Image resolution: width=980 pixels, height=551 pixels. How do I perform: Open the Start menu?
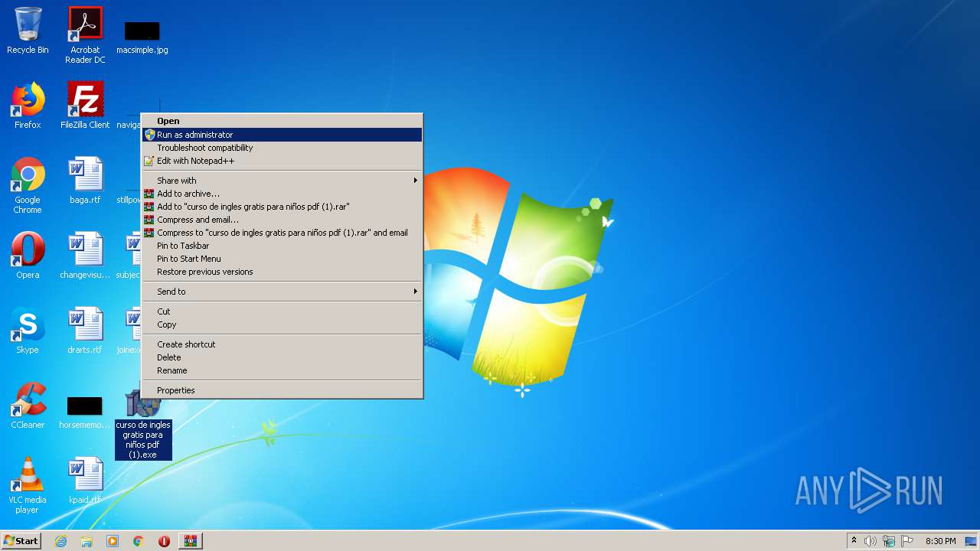click(x=21, y=541)
